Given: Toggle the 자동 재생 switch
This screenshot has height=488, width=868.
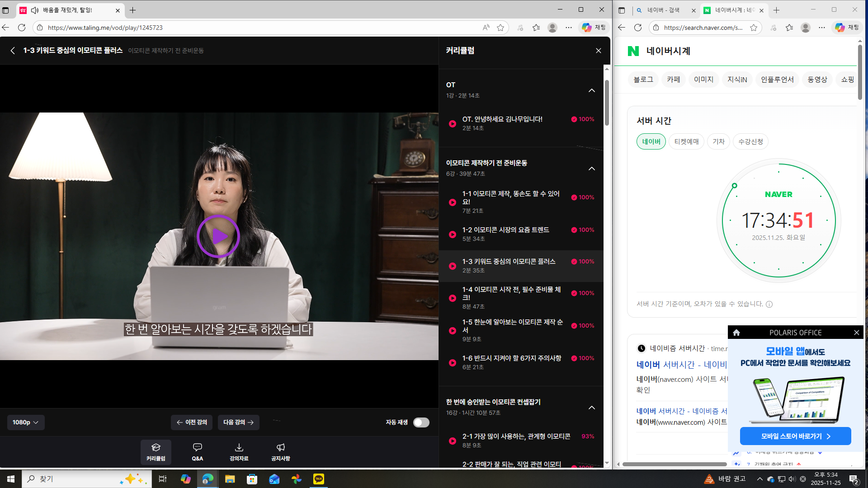Looking at the screenshot, I should 421,422.
